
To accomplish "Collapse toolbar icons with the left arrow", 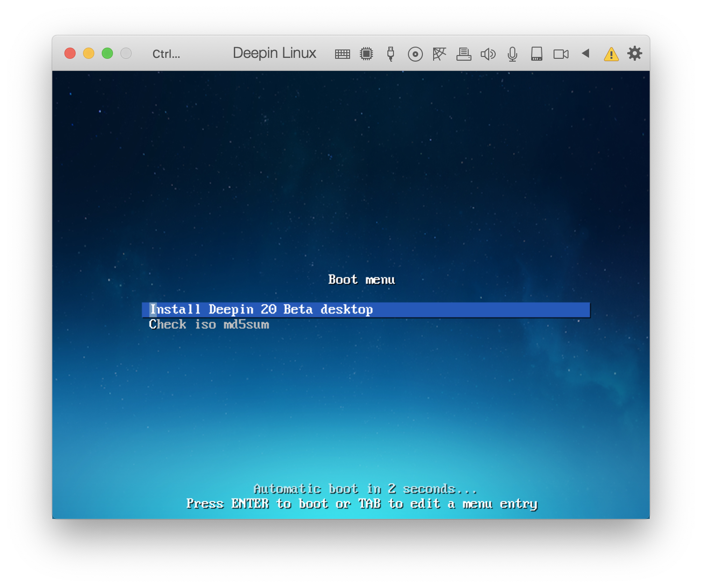I will (x=586, y=53).
